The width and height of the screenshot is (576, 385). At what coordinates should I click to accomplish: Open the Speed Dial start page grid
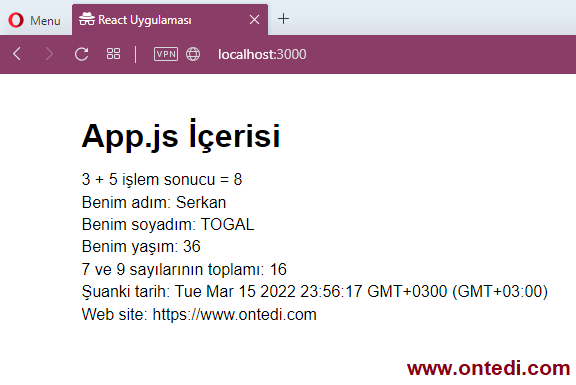click(113, 54)
